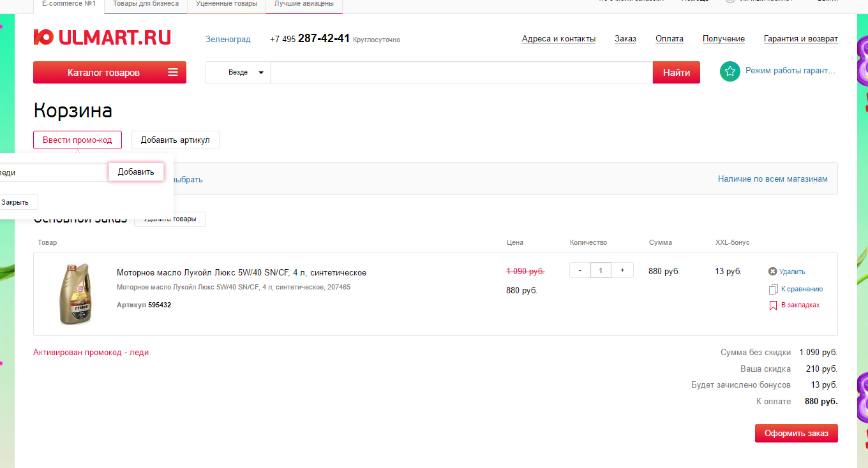868x468 pixels.
Task: Click the Ввести промо-код button
Action: point(77,140)
